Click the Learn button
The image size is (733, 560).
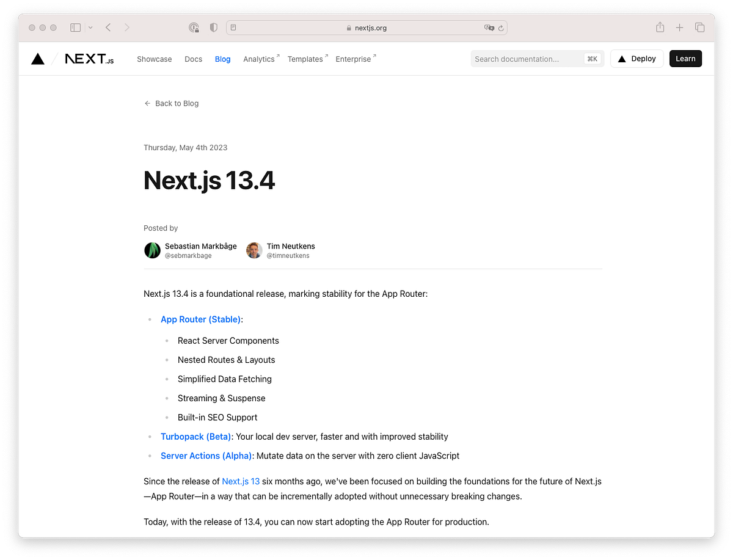(x=685, y=58)
